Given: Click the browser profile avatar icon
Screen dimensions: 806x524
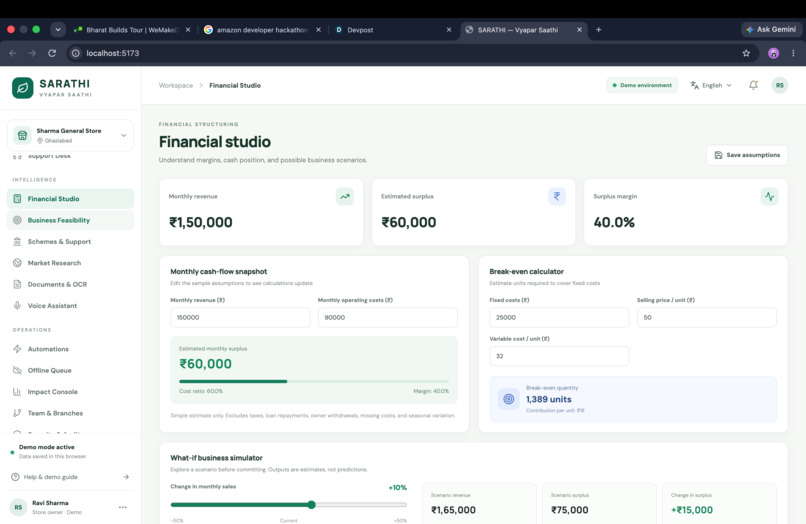Looking at the screenshot, I should pyautogui.click(x=773, y=53).
